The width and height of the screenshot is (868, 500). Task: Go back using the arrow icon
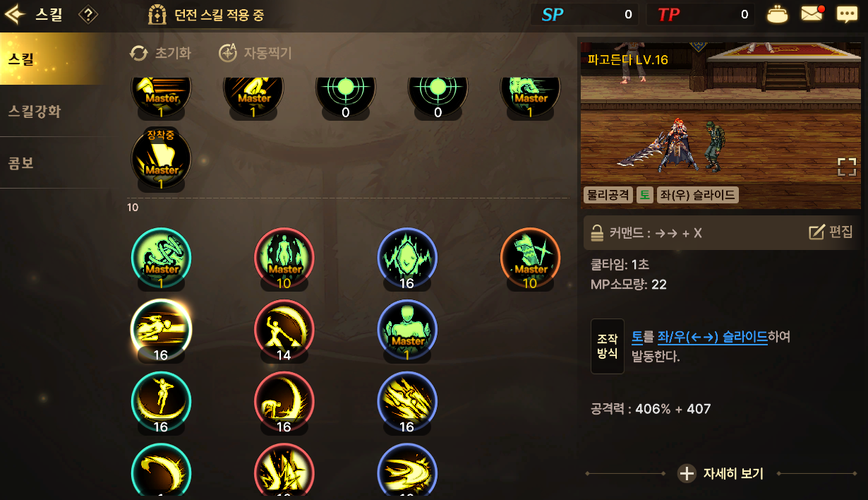click(x=16, y=14)
